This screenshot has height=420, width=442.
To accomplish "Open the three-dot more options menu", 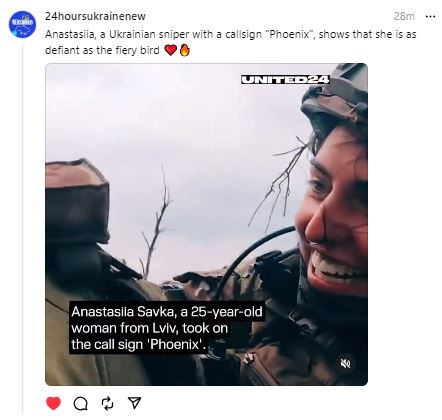I will click(431, 16).
